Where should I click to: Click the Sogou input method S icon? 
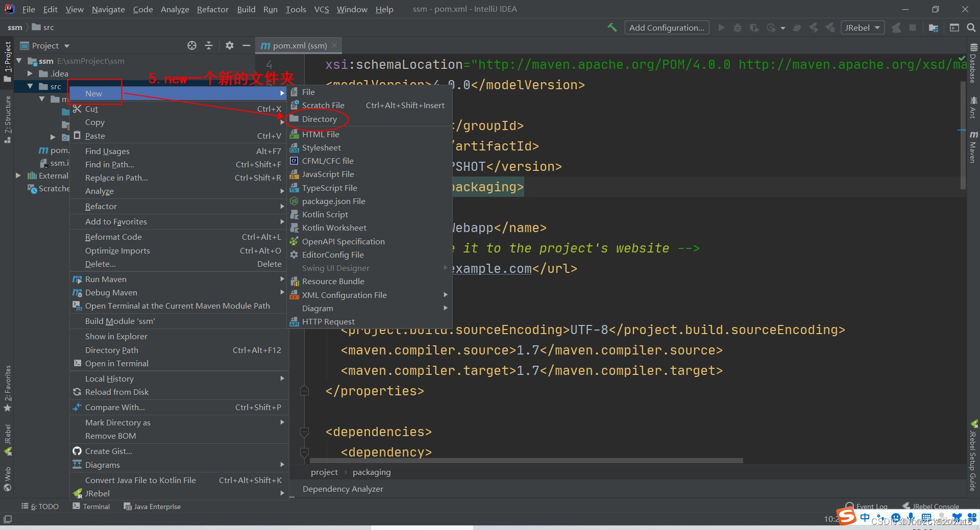tap(846, 516)
